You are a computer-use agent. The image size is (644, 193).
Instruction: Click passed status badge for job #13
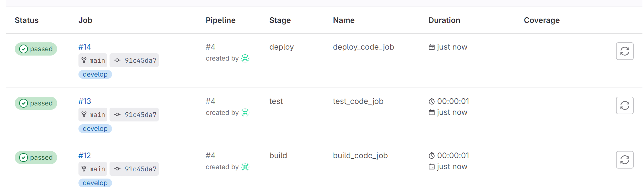coord(36,103)
